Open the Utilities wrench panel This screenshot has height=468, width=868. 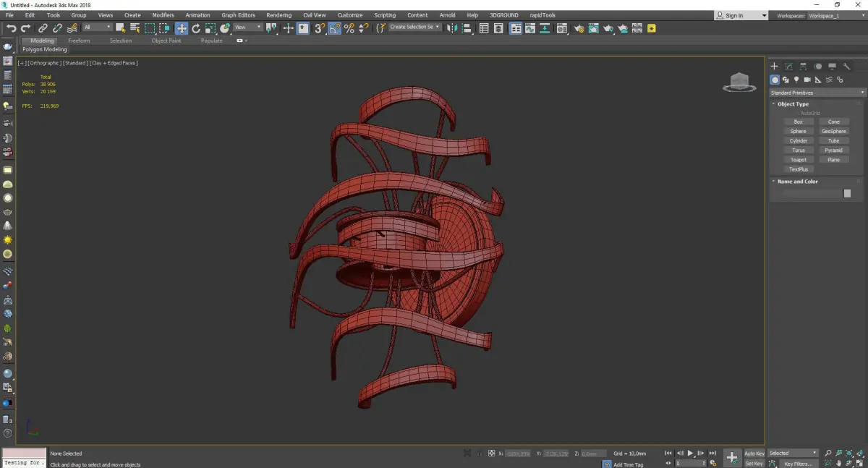click(x=846, y=67)
